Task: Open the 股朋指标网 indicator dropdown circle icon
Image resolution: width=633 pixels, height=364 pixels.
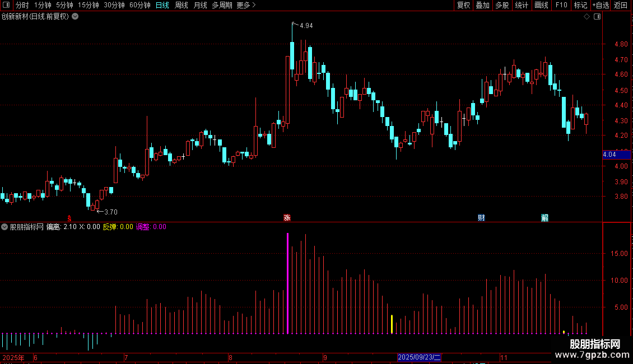Action: click(4, 227)
